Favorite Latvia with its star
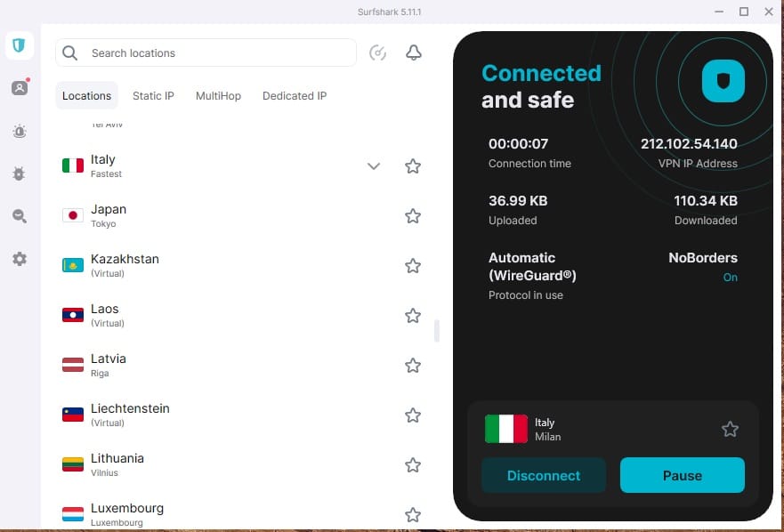Viewport: 784px width, 532px height. pyautogui.click(x=413, y=366)
